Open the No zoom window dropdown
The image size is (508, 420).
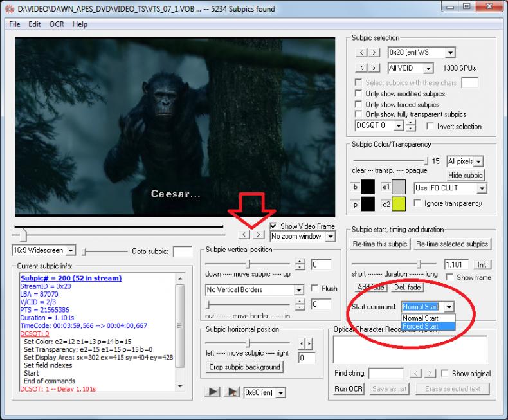pyautogui.click(x=330, y=236)
